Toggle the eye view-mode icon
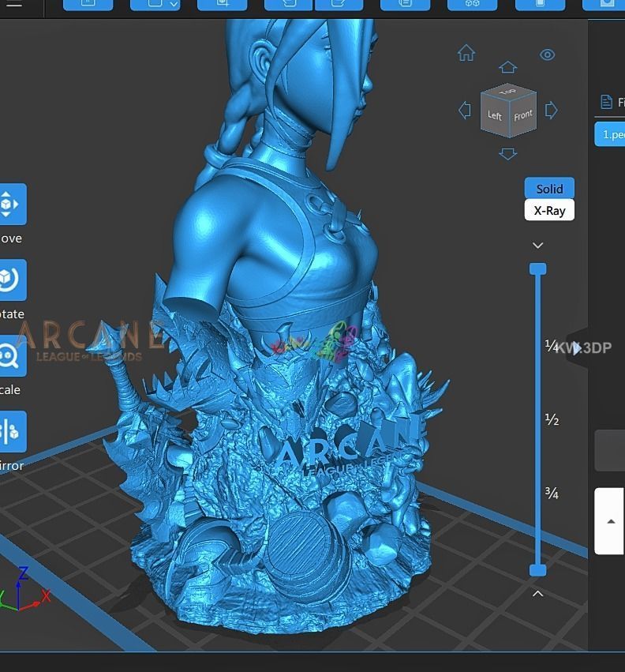The height and width of the screenshot is (672, 625). tap(547, 54)
